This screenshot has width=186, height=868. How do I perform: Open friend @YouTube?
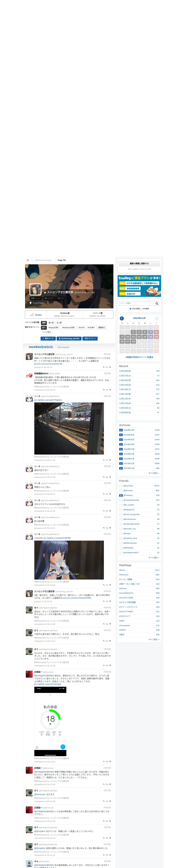click(x=128, y=486)
